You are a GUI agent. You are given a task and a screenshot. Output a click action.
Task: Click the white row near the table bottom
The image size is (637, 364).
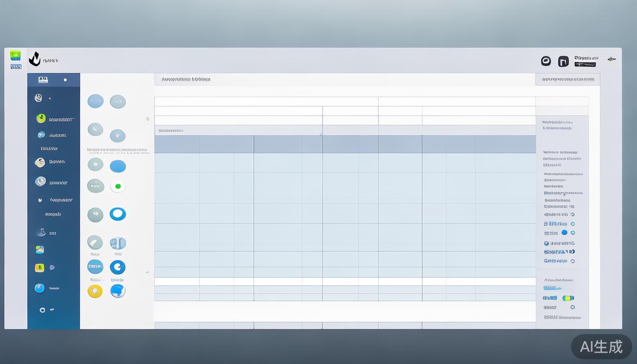click(x=345, y=282)
